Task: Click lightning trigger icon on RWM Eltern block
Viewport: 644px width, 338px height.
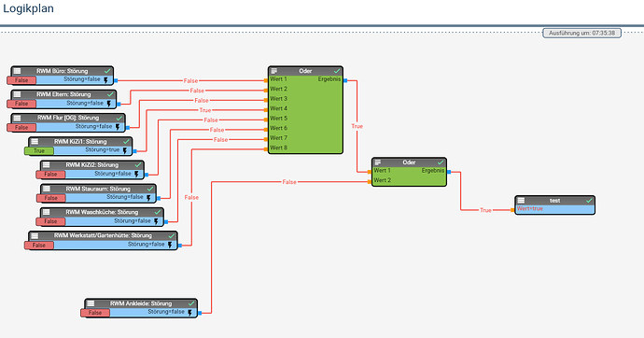Action: coord(109,104)
